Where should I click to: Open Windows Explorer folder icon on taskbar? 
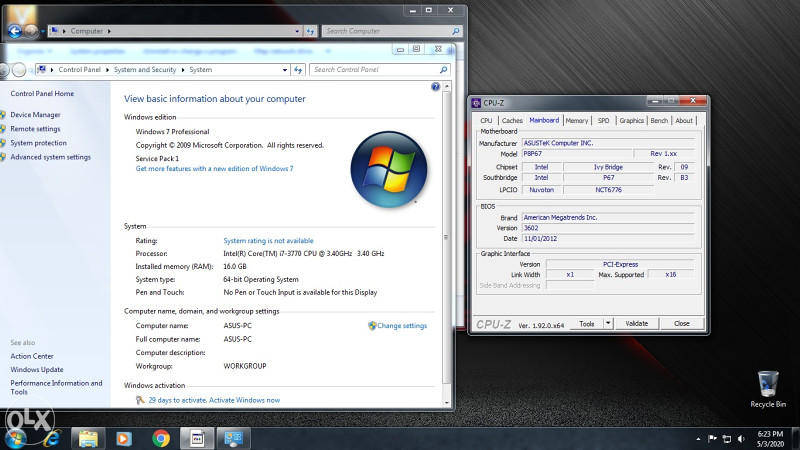pos(88,438)
